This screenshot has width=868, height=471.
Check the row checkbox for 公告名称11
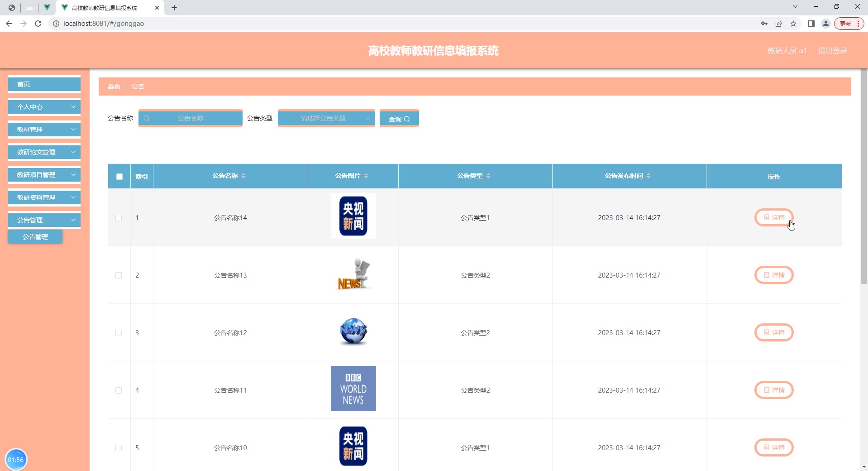(119, 390)
